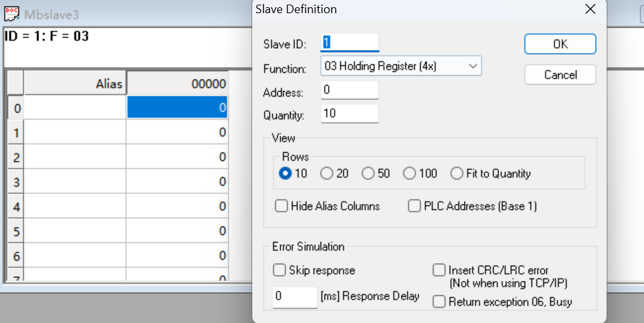This screenshot has width=644, height=323.
Task: Check Insert CRC/LRC error option
Action: tap(439, 270)
